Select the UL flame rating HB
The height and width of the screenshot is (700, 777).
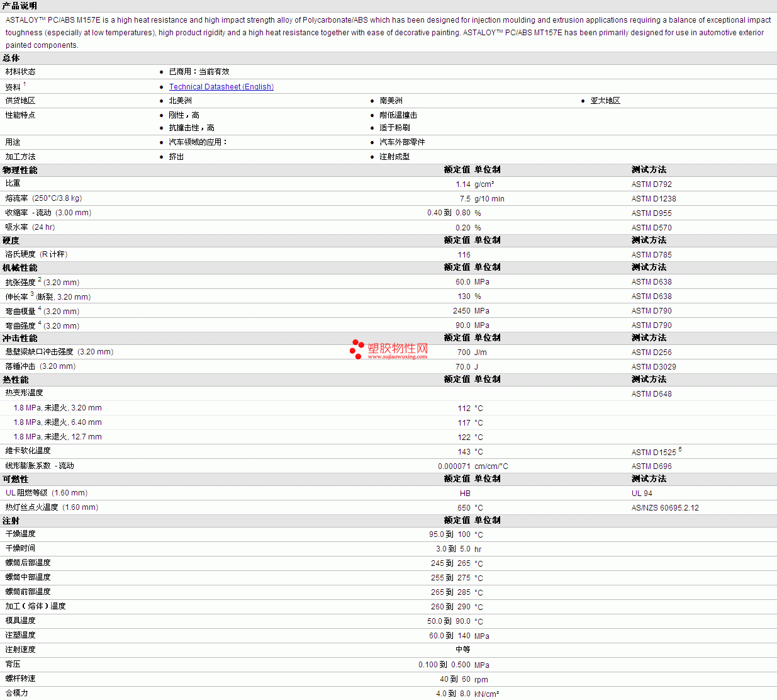[465, 494]
